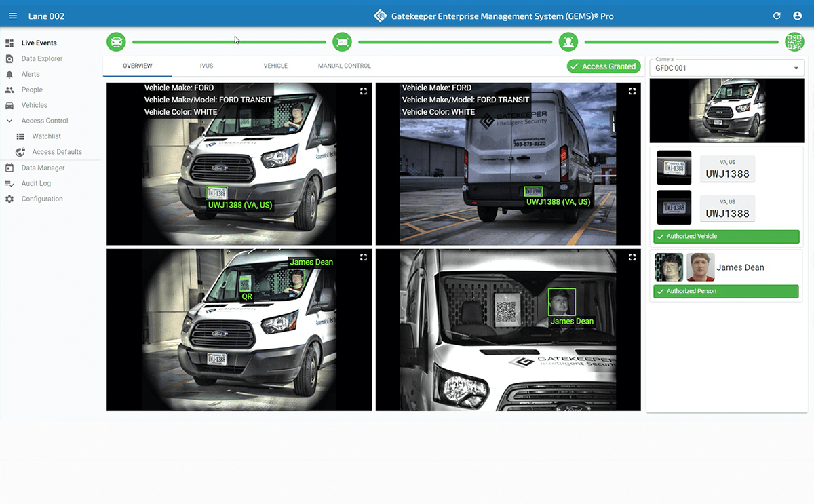The image size is (814, 504).
Task: Select the Vehicle tab
Action: [x=275, y=66]
